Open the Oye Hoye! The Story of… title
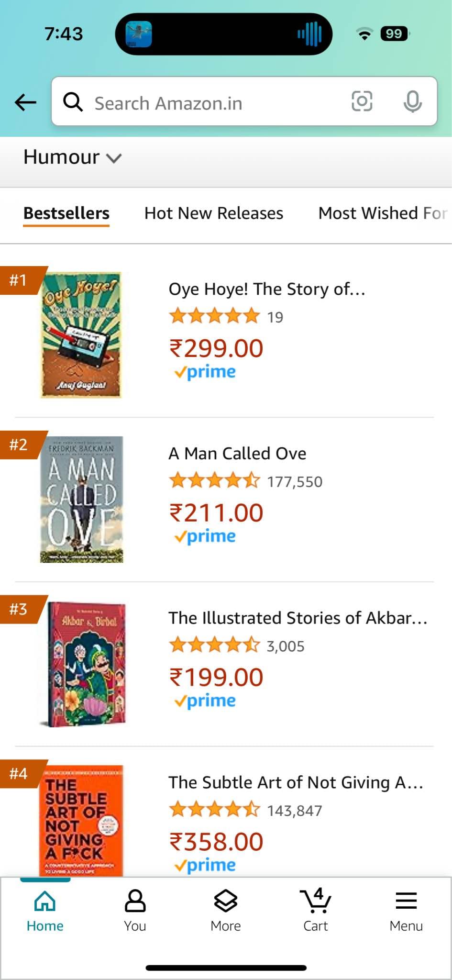 coord(267,290)
